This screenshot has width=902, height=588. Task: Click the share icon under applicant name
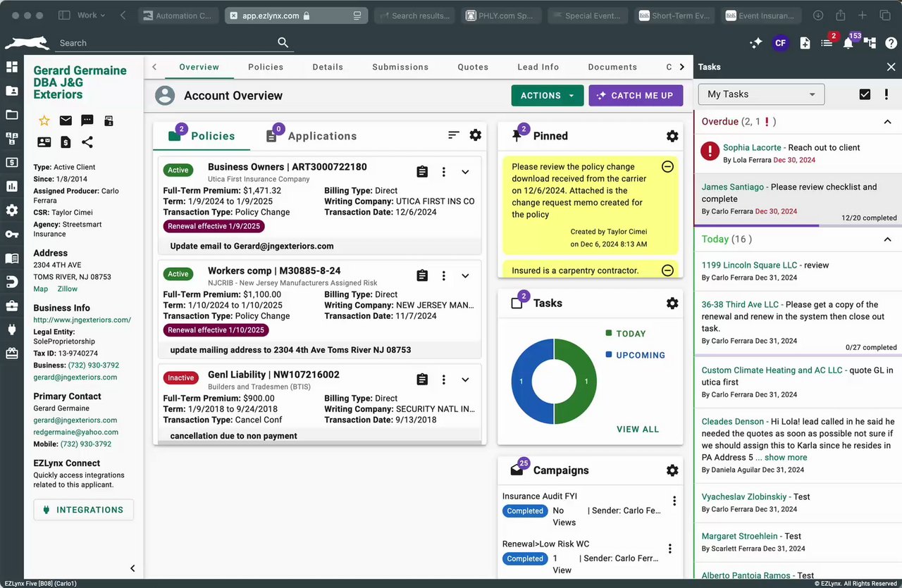[x=87, y=142]
